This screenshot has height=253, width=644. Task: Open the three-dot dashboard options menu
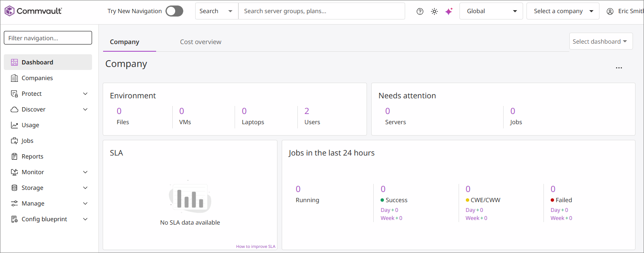(x=619, y=68)
